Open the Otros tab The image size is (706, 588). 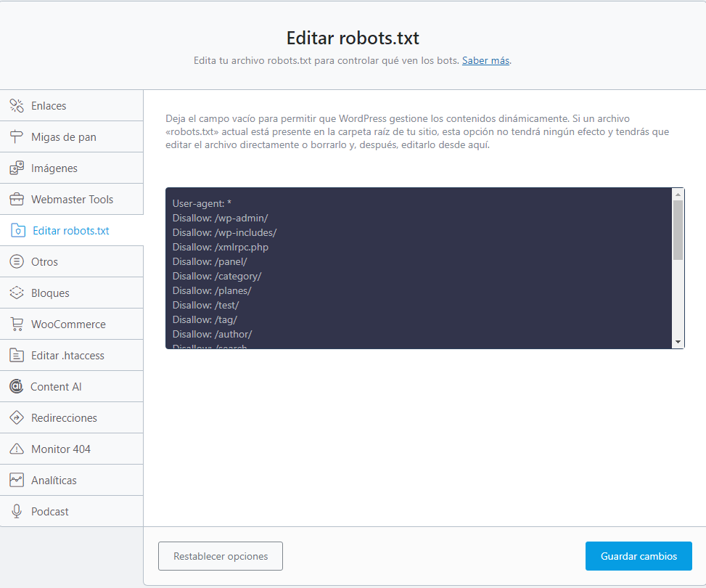coord(72,261)
